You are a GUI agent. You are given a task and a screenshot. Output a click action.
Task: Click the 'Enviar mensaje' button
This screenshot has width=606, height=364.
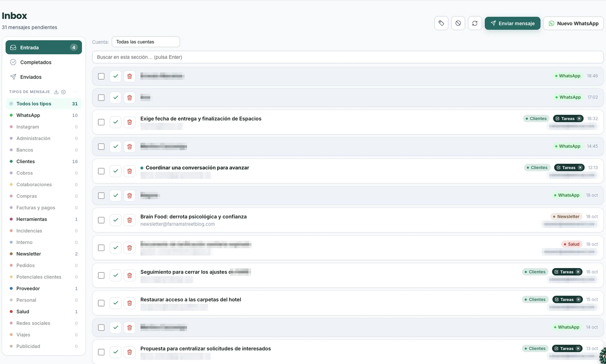(x=512, y=23)
